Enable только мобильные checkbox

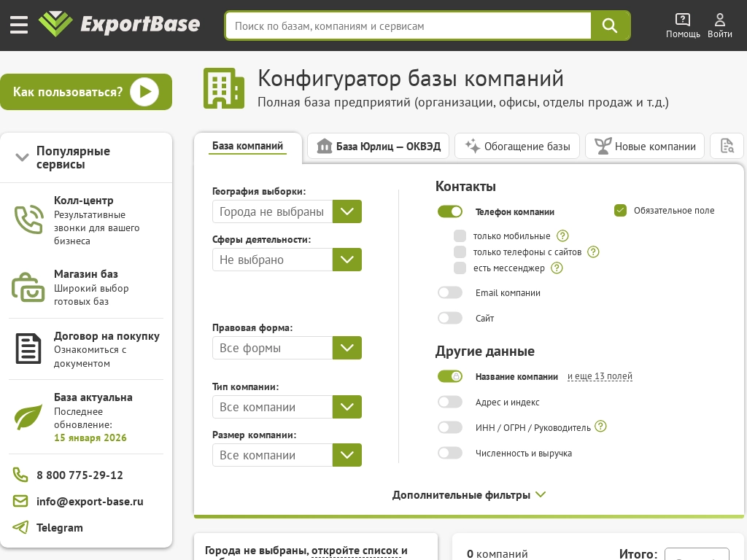(460, 236)
